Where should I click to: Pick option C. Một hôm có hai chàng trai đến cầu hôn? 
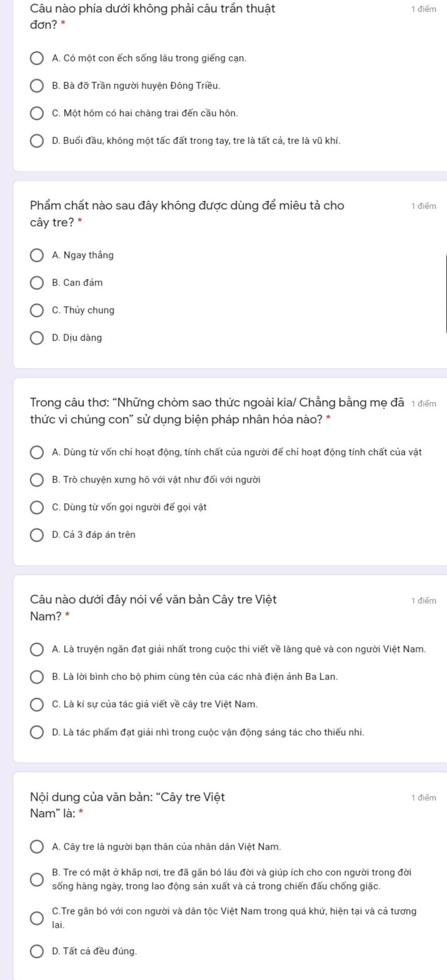tap(37, 113)
